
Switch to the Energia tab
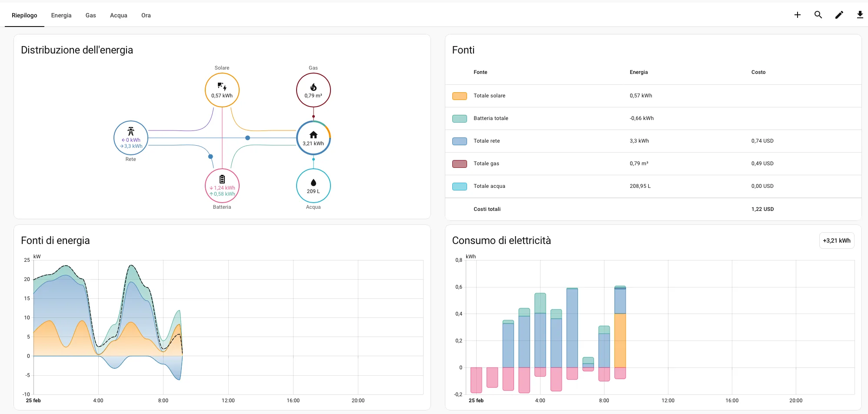coord(61,15)
